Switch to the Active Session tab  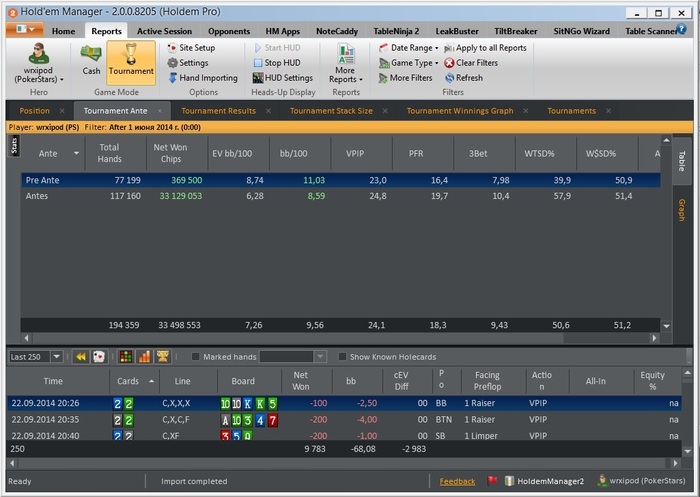pyautogui.click(x=164, y=31)
